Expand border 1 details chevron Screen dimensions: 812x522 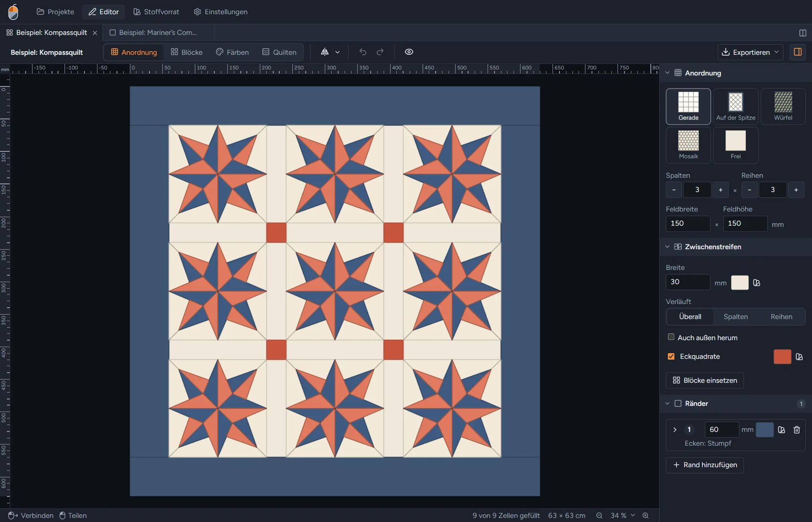675,430
